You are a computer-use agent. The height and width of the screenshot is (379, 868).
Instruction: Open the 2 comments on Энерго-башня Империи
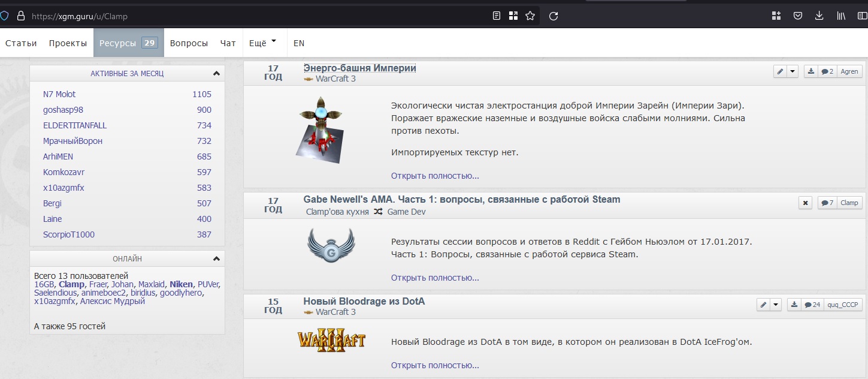827,71
